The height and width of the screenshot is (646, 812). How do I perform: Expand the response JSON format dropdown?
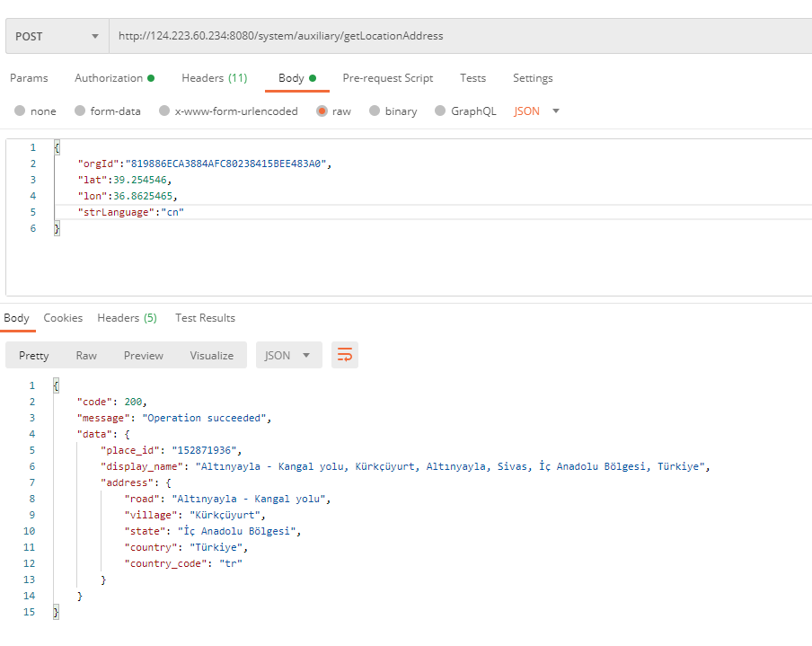288,355
